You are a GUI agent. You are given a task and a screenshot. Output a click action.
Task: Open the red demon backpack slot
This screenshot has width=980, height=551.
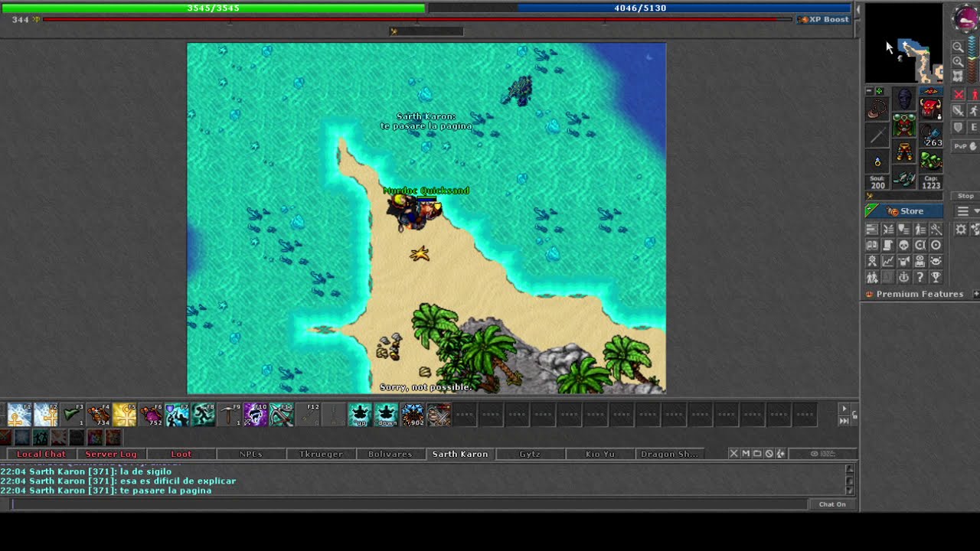pos(931,108)
